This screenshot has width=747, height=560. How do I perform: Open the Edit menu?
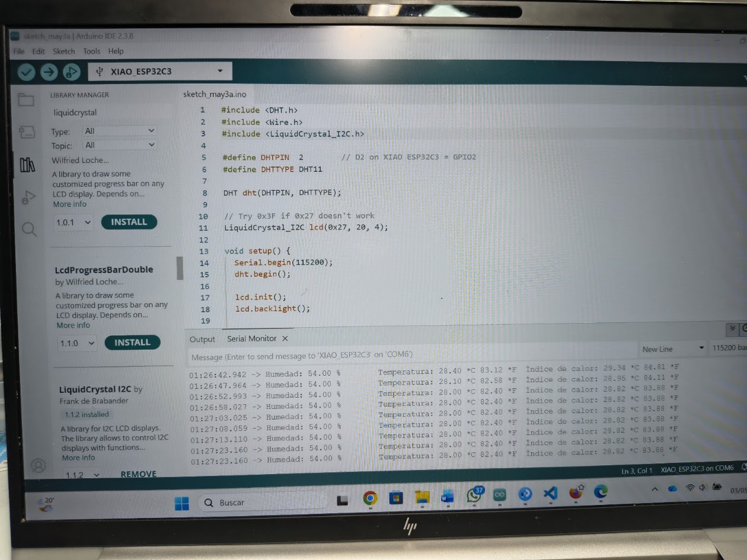pos(39,52)
